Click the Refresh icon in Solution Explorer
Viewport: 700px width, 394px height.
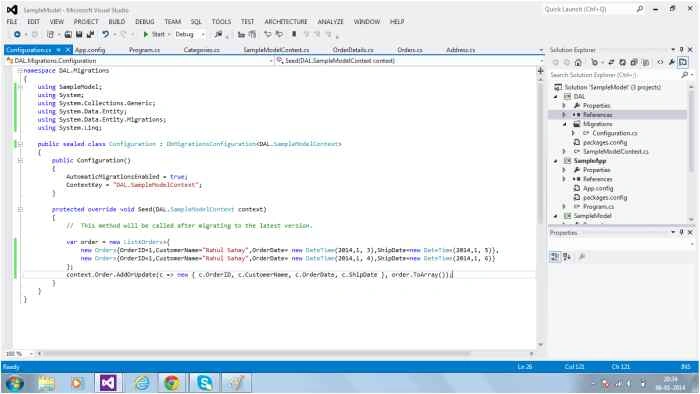point(622,62)
